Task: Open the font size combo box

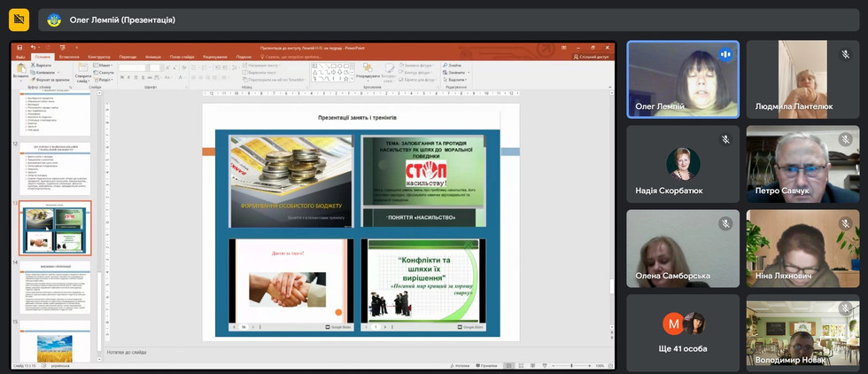Action: point(156,67)
